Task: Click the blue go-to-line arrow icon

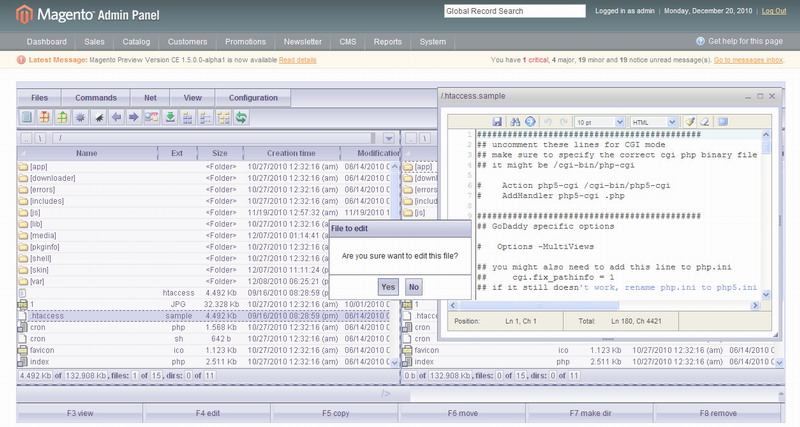Action: pyautogui.click(x=531, y=121)
